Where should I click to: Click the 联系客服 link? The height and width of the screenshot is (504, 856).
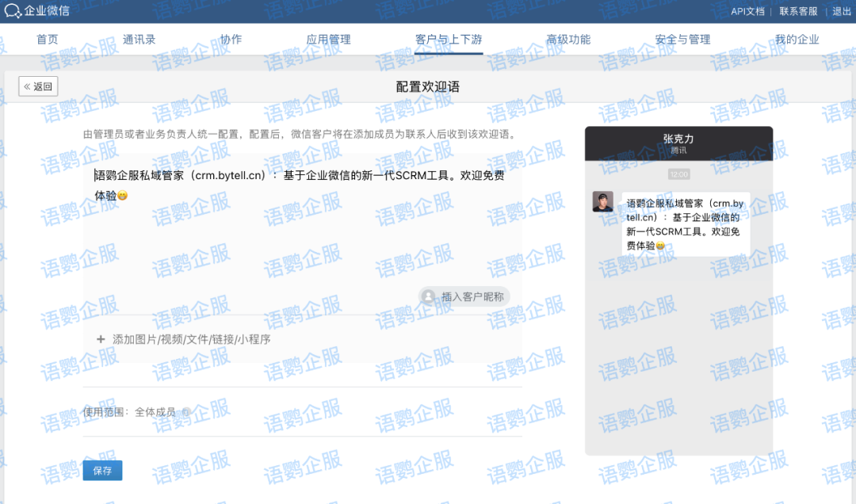click(x=799, y=10)
